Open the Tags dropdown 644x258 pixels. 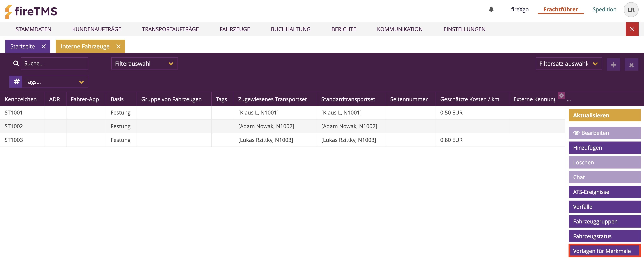[55, 82]
